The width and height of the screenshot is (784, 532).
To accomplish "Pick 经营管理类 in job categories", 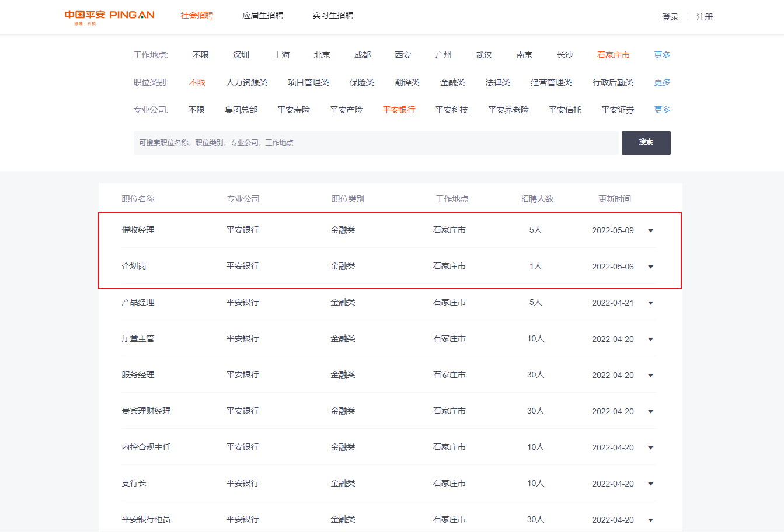I will pyautogui.click(x=551, y=82).
